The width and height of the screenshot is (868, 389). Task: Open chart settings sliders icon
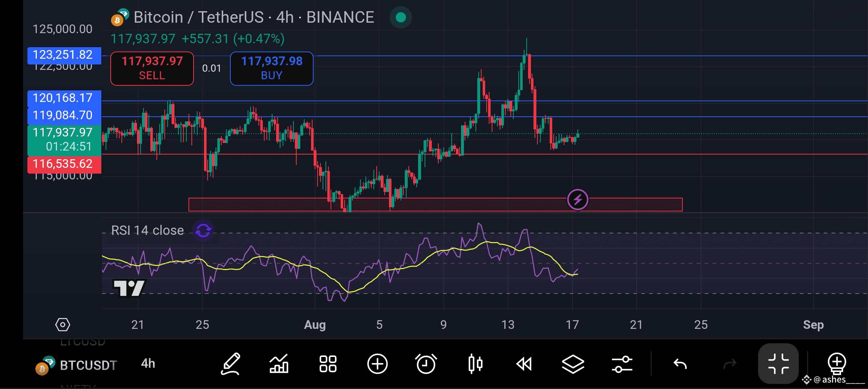622,364
